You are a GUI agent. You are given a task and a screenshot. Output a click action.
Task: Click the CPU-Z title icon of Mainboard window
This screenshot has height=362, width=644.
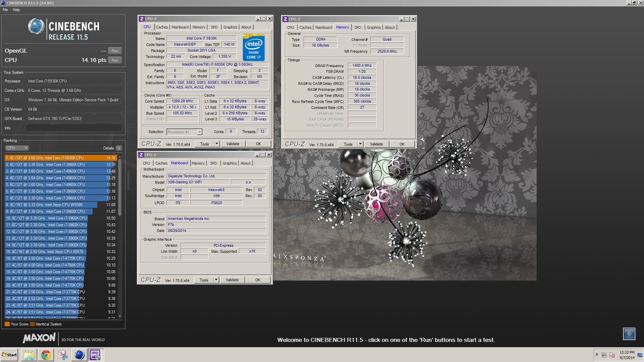tap(141, 155)
